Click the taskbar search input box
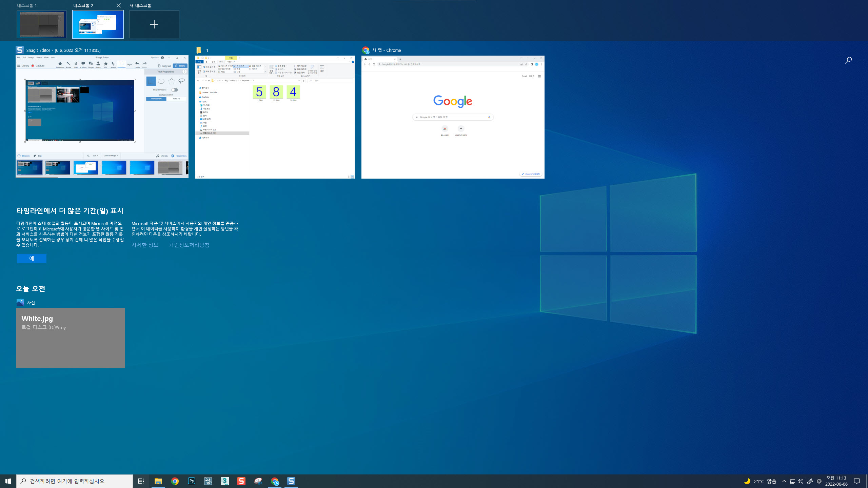 pos(75,481)
